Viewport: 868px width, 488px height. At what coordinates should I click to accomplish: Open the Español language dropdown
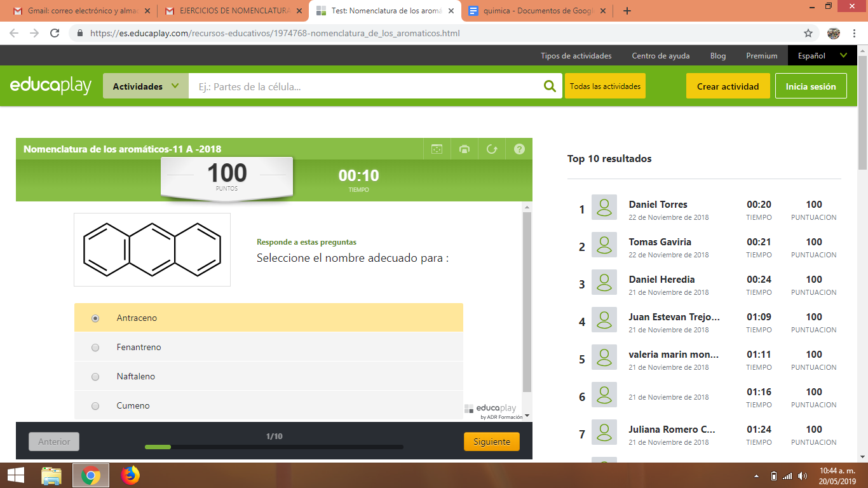[822, 55]
